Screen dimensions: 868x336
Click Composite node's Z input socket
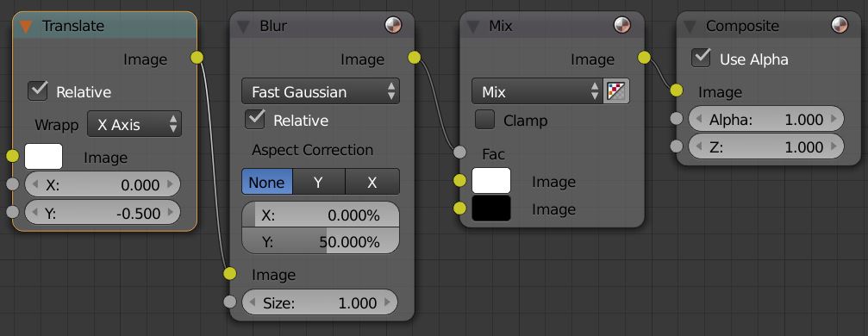click(x=676, y=146)
